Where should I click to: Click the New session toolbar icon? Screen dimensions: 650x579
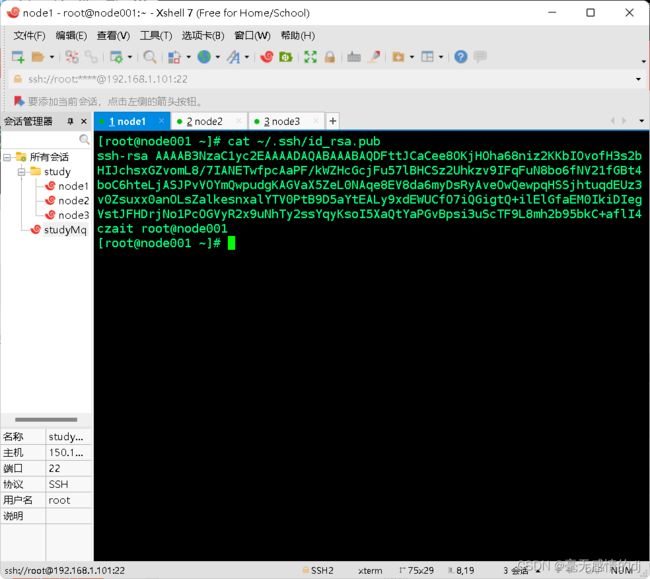point(18,57)
